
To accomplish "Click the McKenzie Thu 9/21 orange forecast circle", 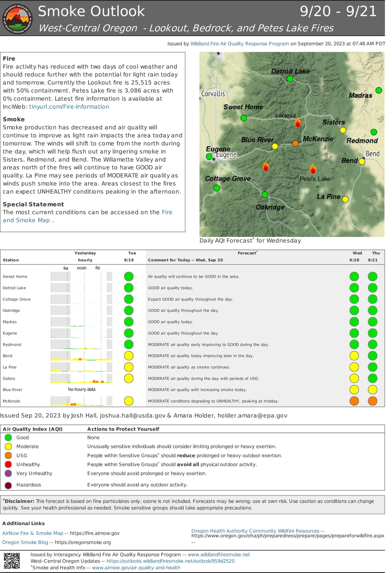I will coord(373,401).
